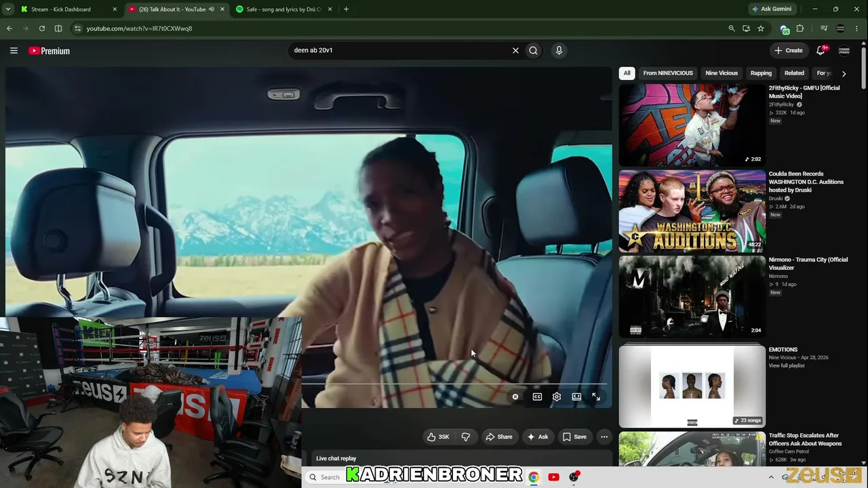The image size is (868, 488).
Task: Click the address bar URL
Action: 139,28
